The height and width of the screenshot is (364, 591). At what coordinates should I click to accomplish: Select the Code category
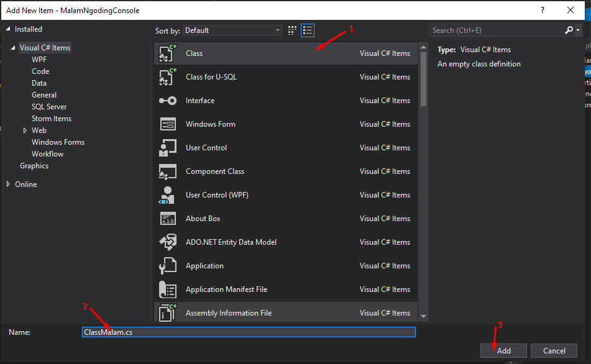tap(40, 71)
